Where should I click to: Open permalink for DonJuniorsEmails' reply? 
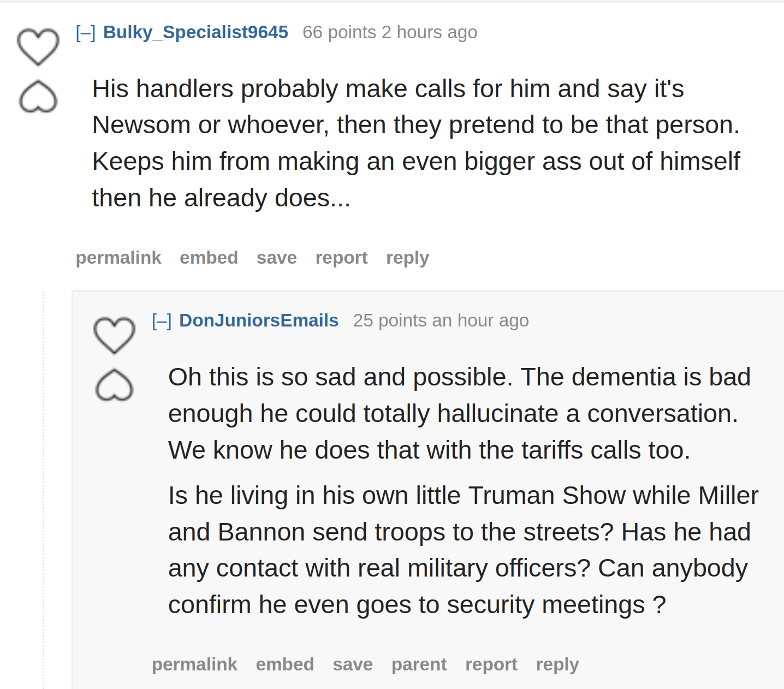[194, 664]
